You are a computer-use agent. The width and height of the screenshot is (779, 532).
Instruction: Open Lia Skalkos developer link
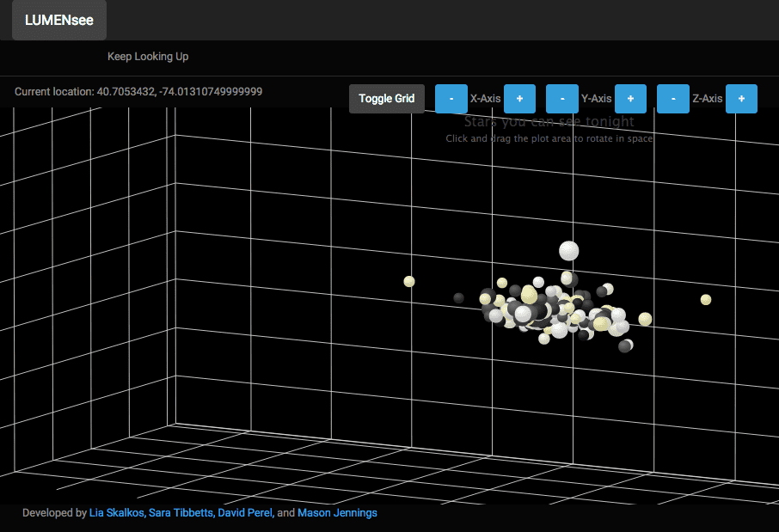(x=117, y=512)
